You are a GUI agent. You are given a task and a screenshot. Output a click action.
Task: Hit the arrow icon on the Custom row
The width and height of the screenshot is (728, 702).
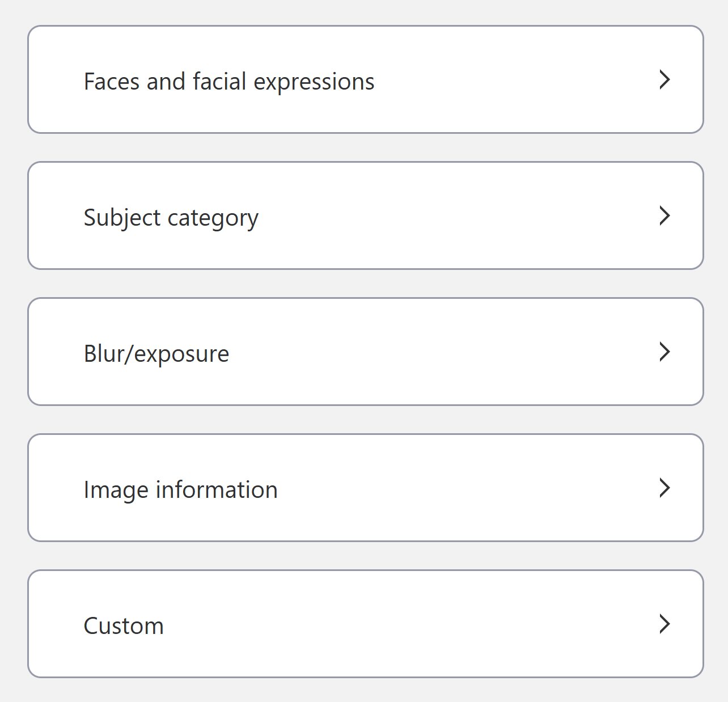(664, 624)
